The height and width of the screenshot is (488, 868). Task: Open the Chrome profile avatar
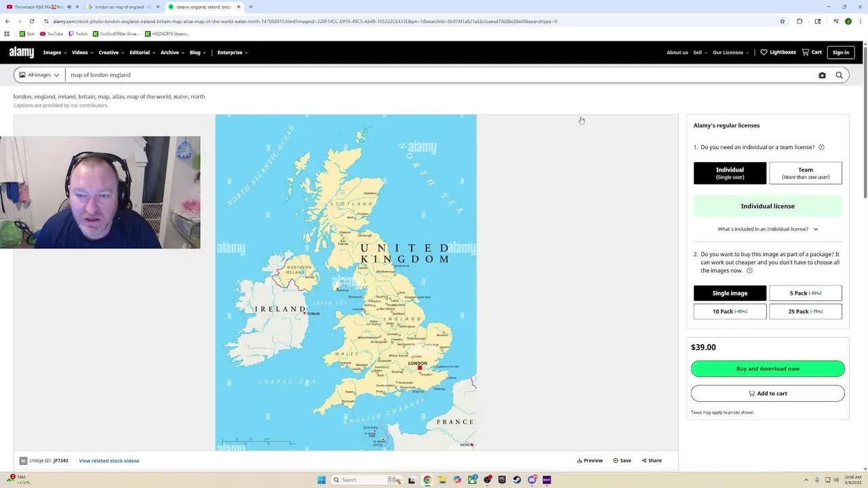(848, 21)
